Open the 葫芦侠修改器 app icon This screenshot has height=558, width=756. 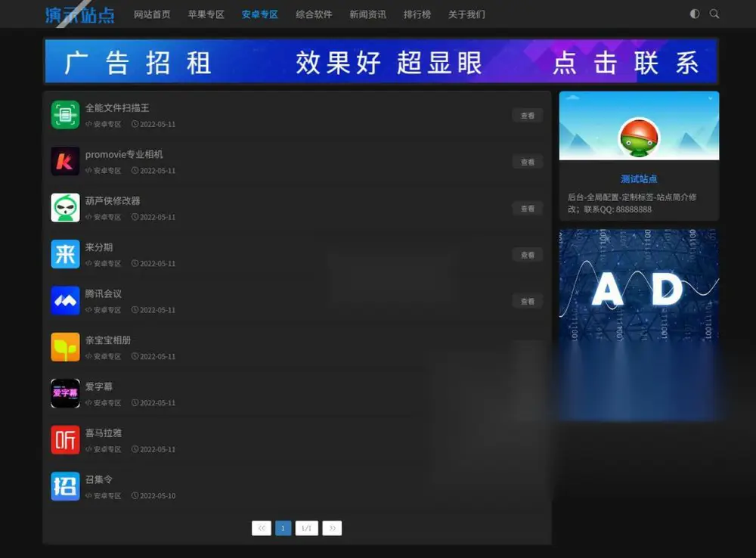click(x=65, y=207)
